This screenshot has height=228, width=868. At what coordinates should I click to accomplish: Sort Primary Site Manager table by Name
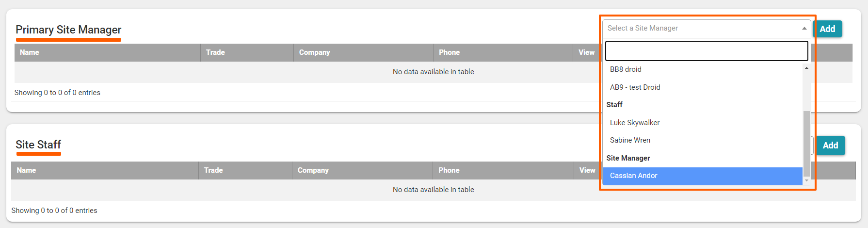coord(30,52)
